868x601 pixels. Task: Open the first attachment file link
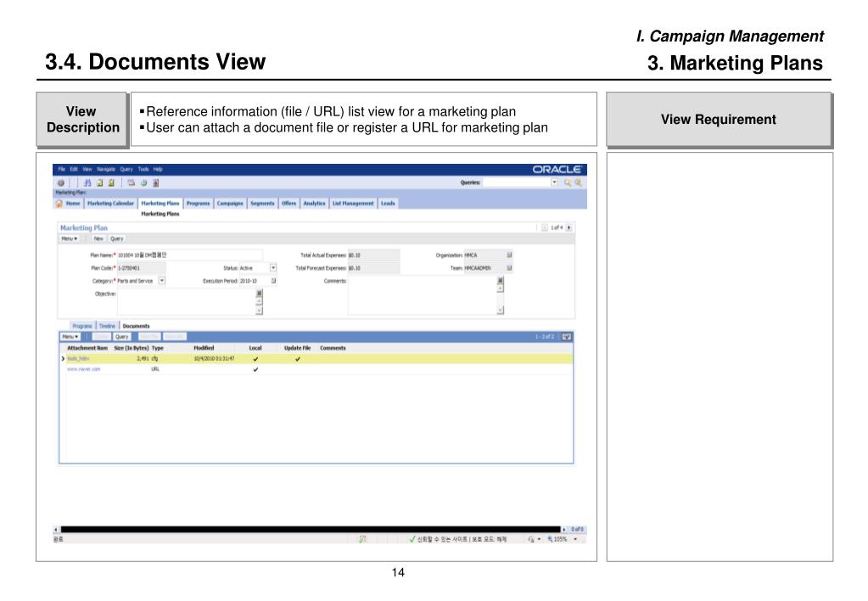coord(78,359)
